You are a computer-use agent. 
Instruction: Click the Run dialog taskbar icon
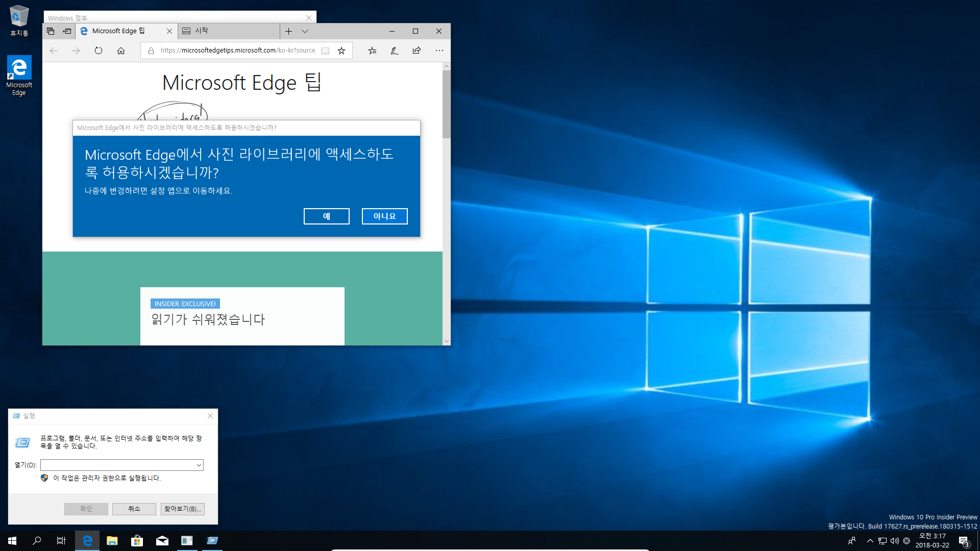(212, 541)
